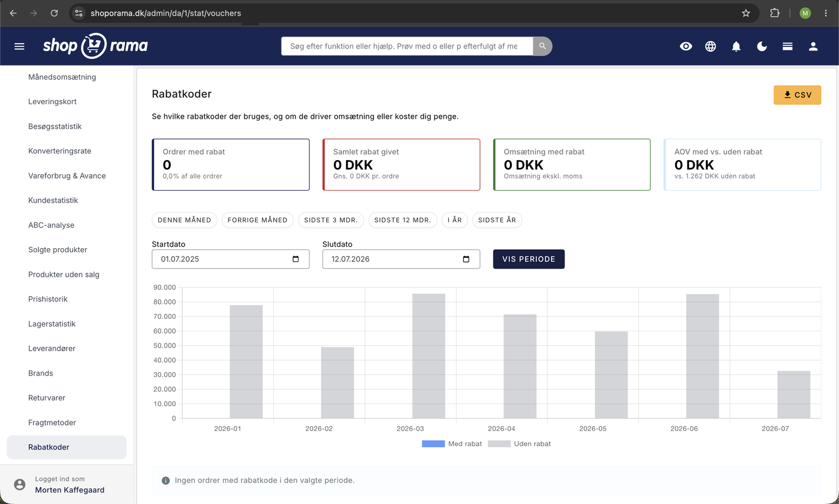This screenshot has width=839, height=504.
Task: Click the AOV med vs. uden rabat card
Action: point(742,165)
